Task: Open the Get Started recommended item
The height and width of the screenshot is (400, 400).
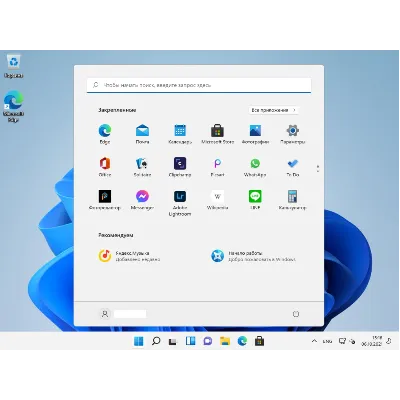Action: pyautogui.click(x=253, y=256)
